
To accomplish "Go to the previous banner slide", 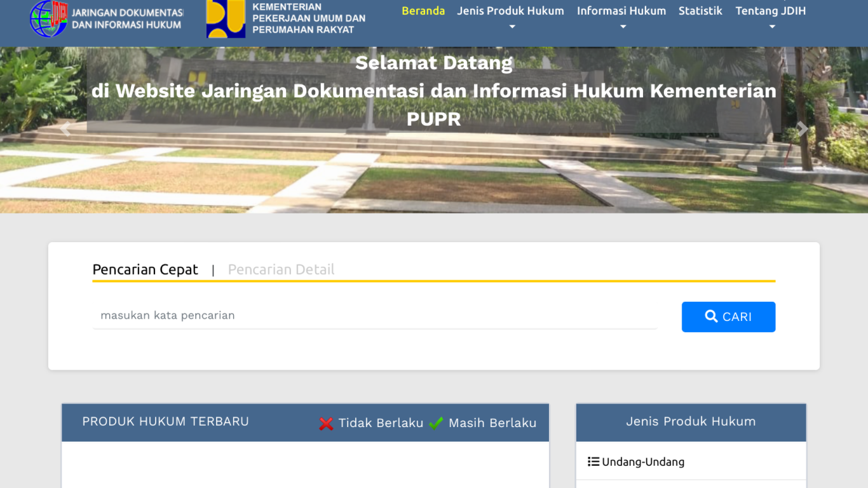I will 65,130.
